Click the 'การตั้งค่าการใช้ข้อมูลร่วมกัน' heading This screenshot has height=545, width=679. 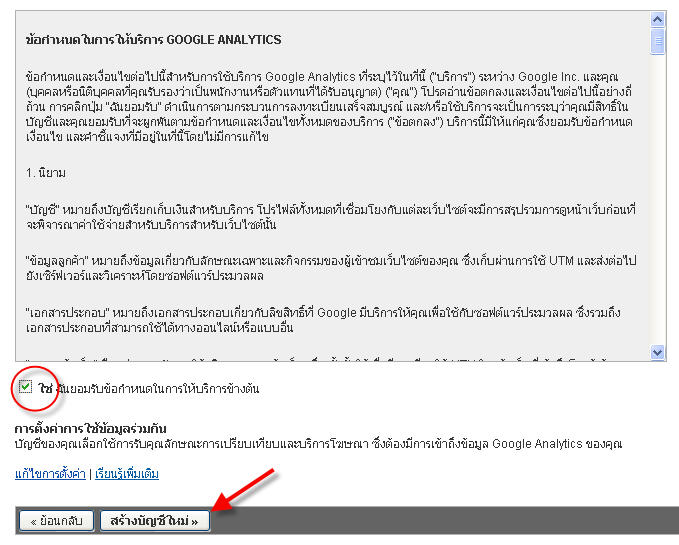[91, 429]
